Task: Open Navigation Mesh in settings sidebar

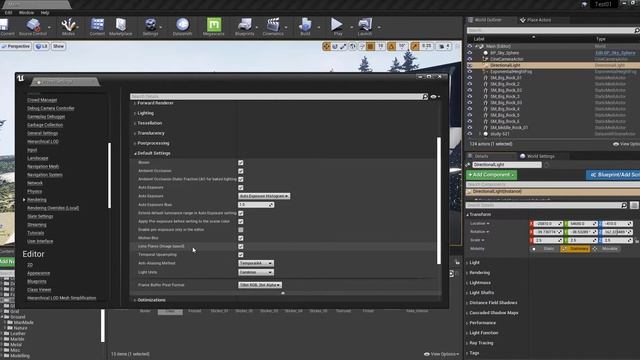Action: coord(43,167)
